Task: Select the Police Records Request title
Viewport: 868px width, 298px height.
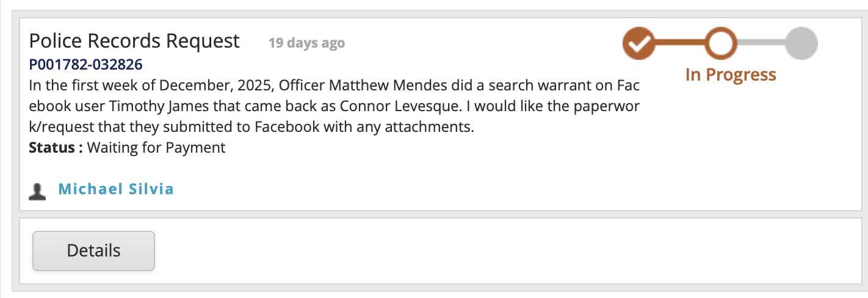Action: (x=134, y=42)
